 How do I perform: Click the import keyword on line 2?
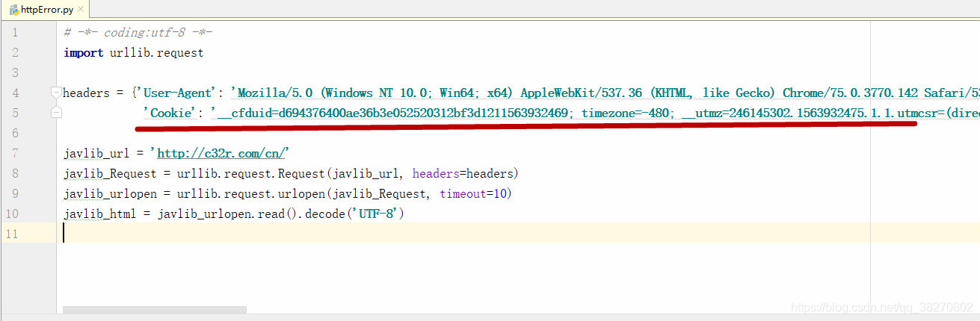[84, 52]
